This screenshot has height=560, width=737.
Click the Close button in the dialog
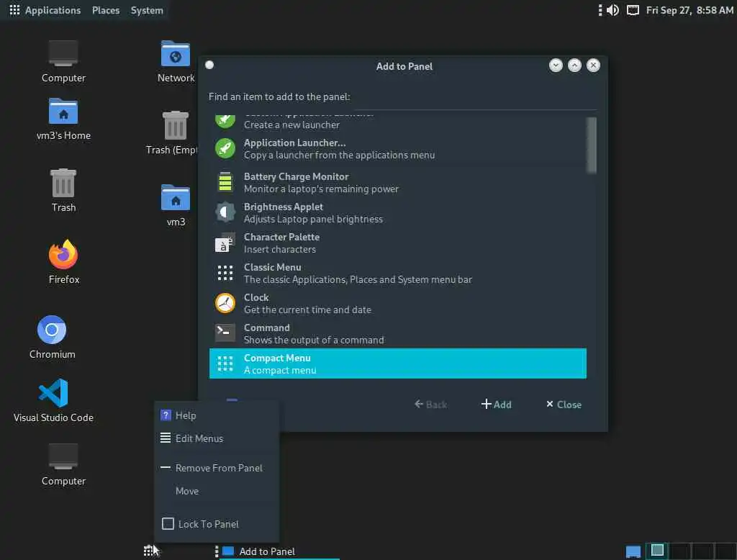click(564, 405)
